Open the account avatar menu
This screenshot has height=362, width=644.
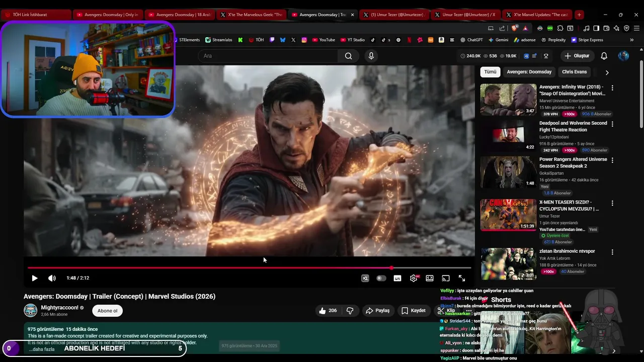623,56
